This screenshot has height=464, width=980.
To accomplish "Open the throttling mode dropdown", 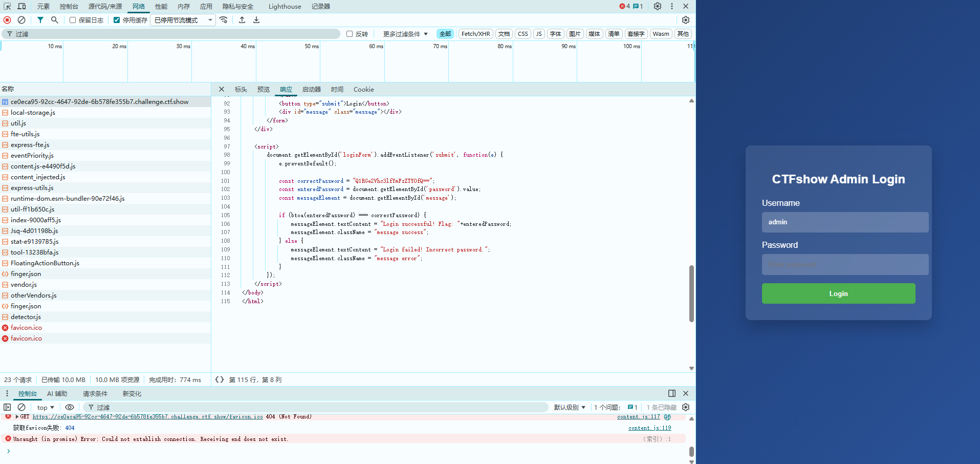I will pyautogui.click(x=183, y=20).
